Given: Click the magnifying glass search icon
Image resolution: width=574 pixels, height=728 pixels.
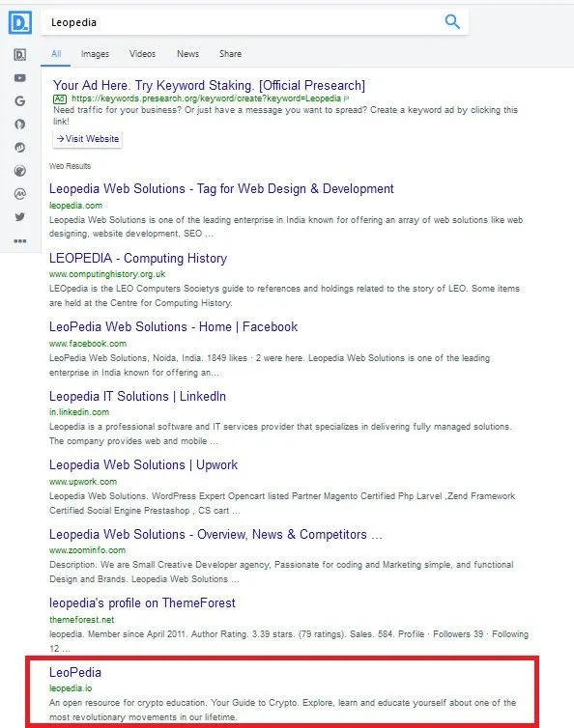Looking at the screenshot, I should [x=452, y=21].
